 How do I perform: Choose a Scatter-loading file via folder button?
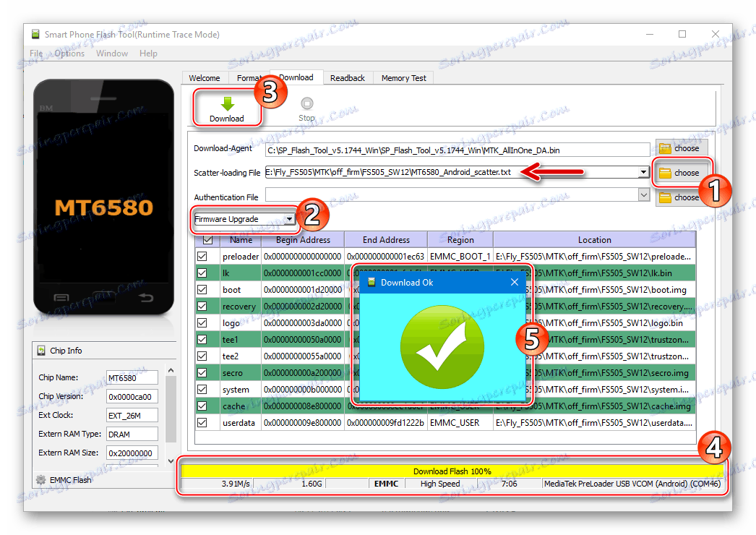tap(679, 173)
